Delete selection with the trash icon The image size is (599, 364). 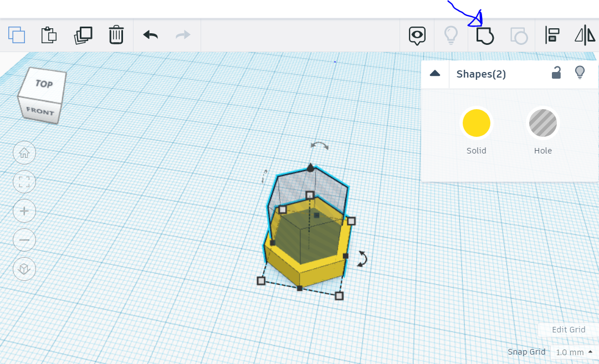click(116, 35)
